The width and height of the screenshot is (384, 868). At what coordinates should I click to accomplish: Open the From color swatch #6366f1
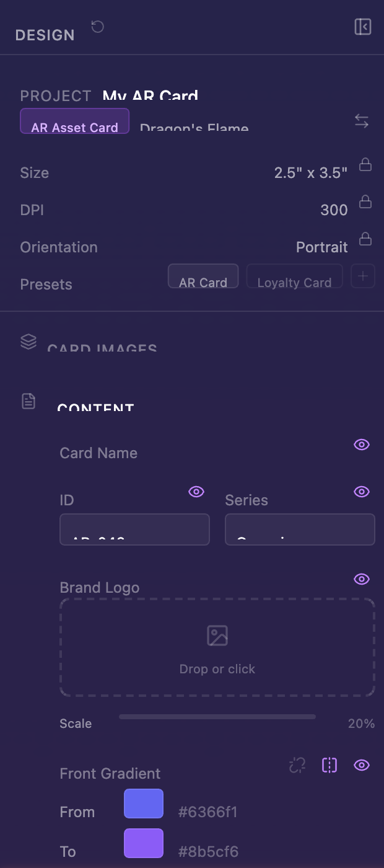(x=143, y=803)
